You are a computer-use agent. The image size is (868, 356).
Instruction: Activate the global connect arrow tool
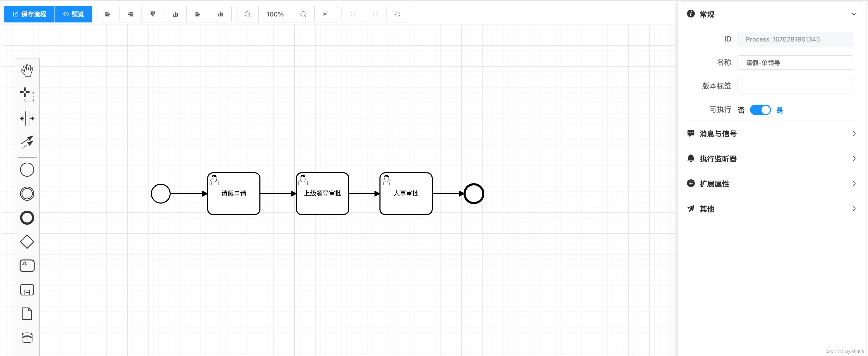pyautogui.click(x=27, y=142)
